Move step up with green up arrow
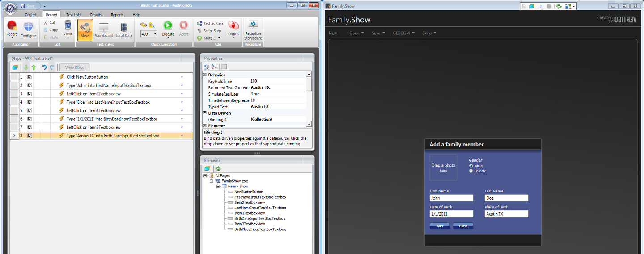 click(x=34, y=67)
